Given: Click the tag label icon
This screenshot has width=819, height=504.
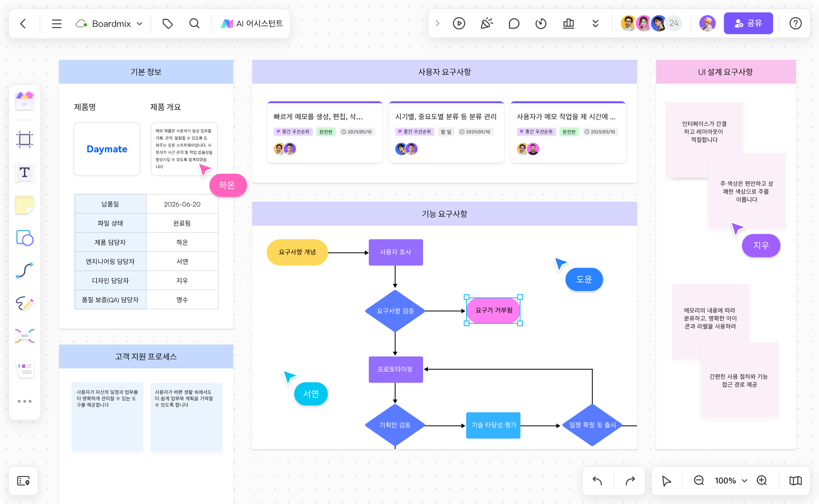Looking at the screenshot, I should pos(168,24).
